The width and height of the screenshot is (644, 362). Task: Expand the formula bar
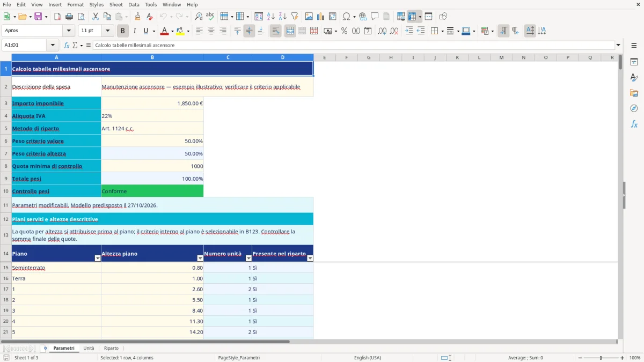click(x=618, y=45)
